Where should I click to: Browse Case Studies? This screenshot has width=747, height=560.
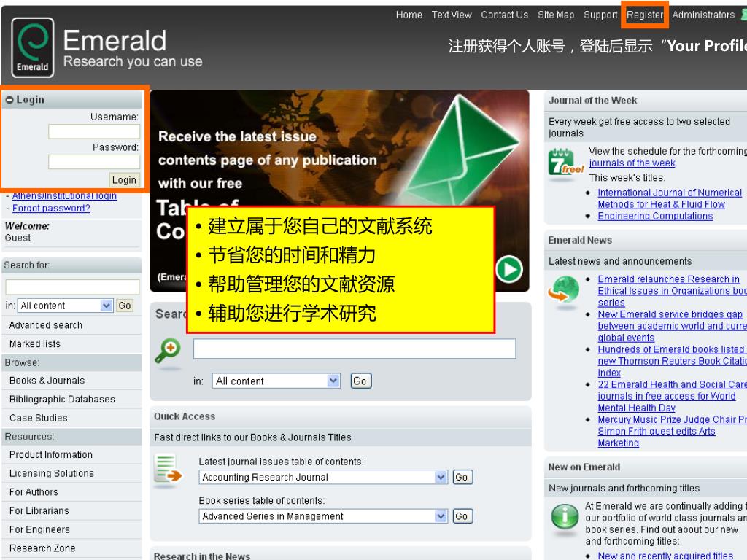38,418
